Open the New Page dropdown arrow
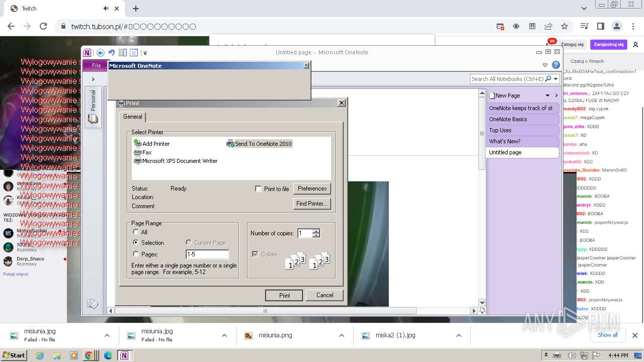The width and height of the screenshot is (644, 362). [547, 96]
